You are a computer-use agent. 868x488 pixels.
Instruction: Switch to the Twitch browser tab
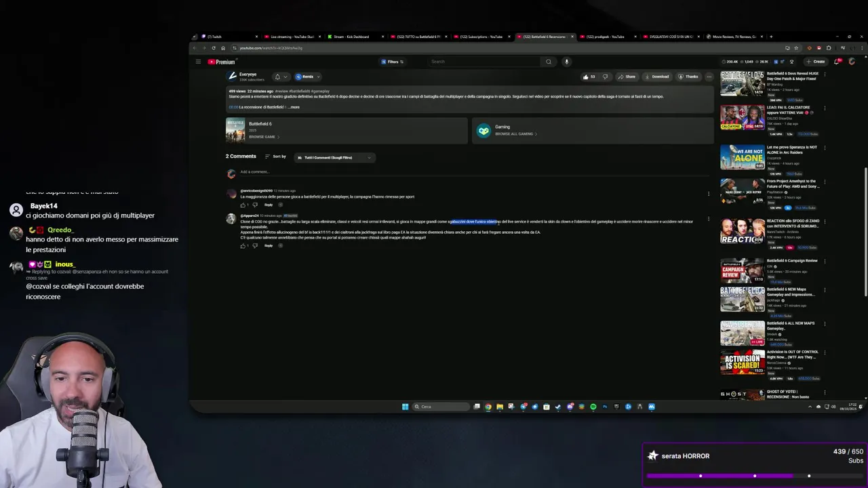click(x=228, y=37)
